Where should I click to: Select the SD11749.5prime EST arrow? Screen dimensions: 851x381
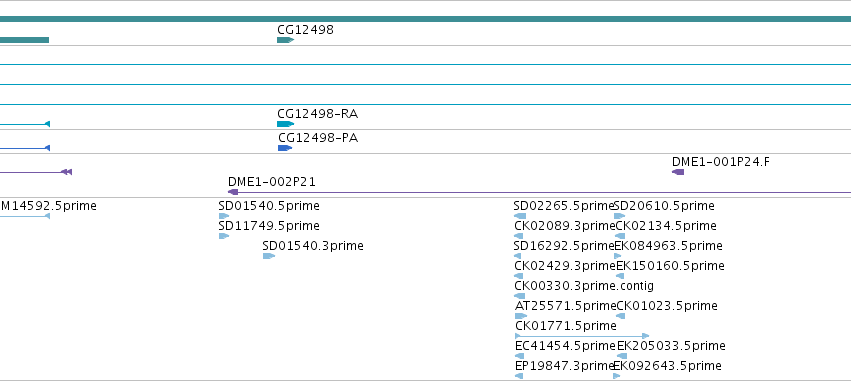click(x=224, y=236)
